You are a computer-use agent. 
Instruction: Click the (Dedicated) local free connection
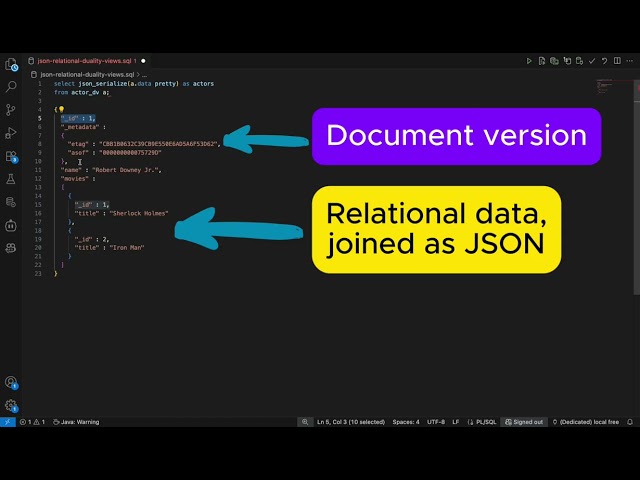coord(586,422)
